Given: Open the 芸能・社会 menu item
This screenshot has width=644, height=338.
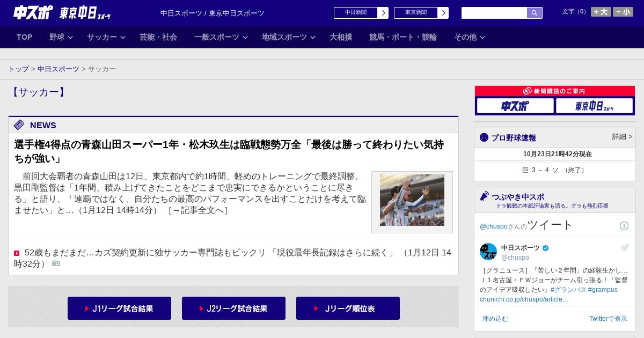Looking at the screenshot, I should pyautogui.click(x=158, y=37).
